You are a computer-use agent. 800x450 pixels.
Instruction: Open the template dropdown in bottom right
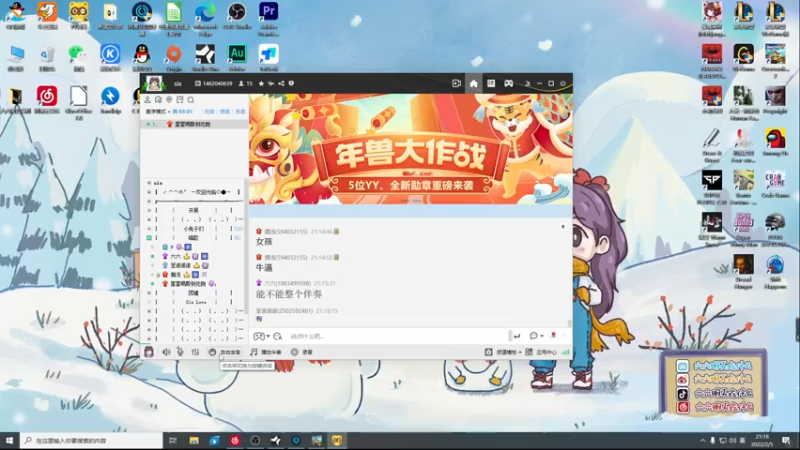point(503,352)
